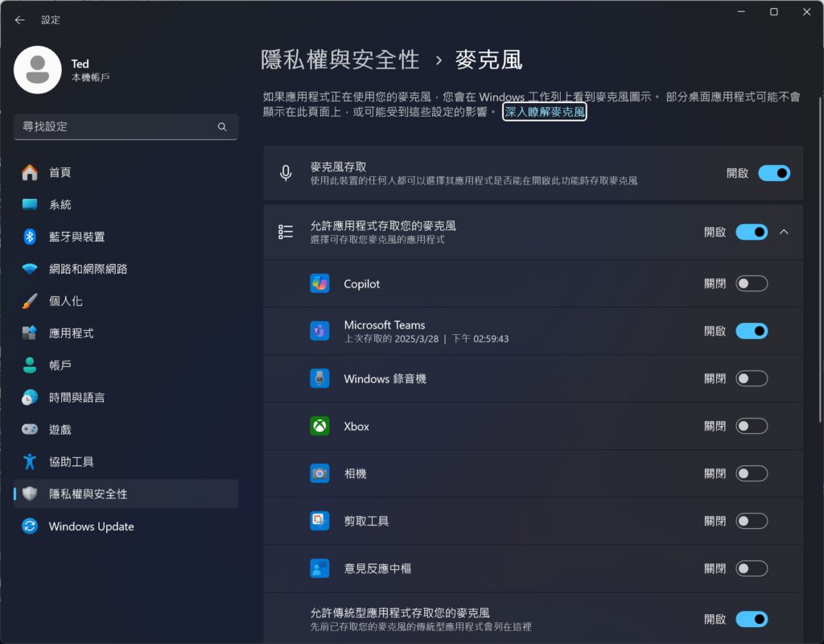Click the Windows 錄音機 recorder icon
The width and height of the screenshot is (824, 644).
(319, 378)
